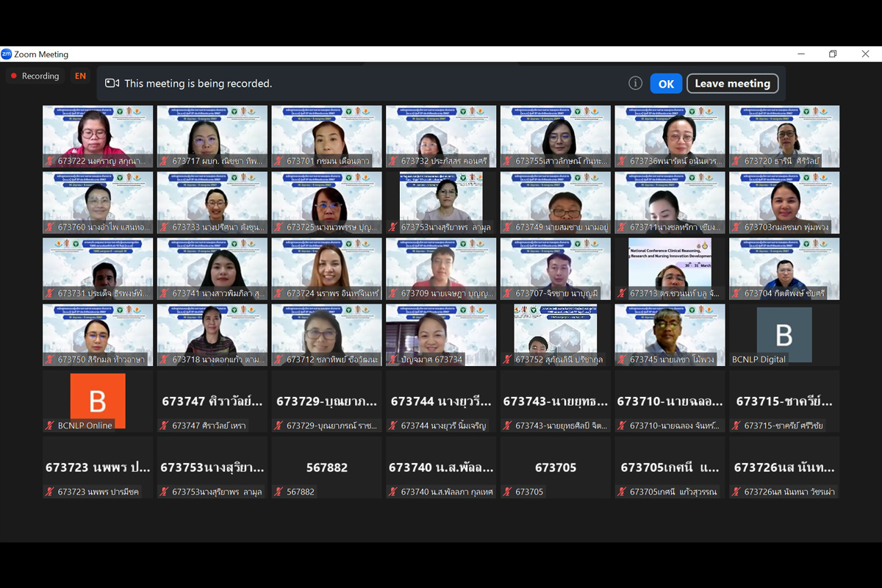Click the muted mic icon on participant 673745
Image resolution: width=882 pixels, height=588 pixels.
(622, 359)
